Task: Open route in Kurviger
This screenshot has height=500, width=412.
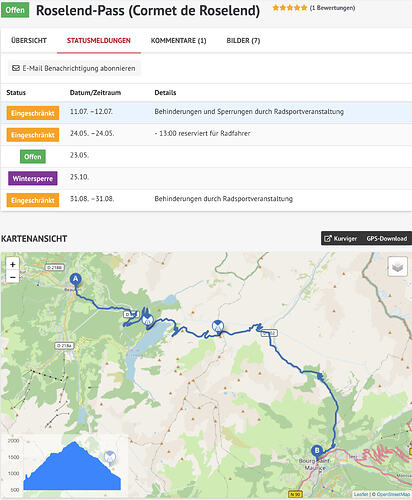Action: coord(340,239)
